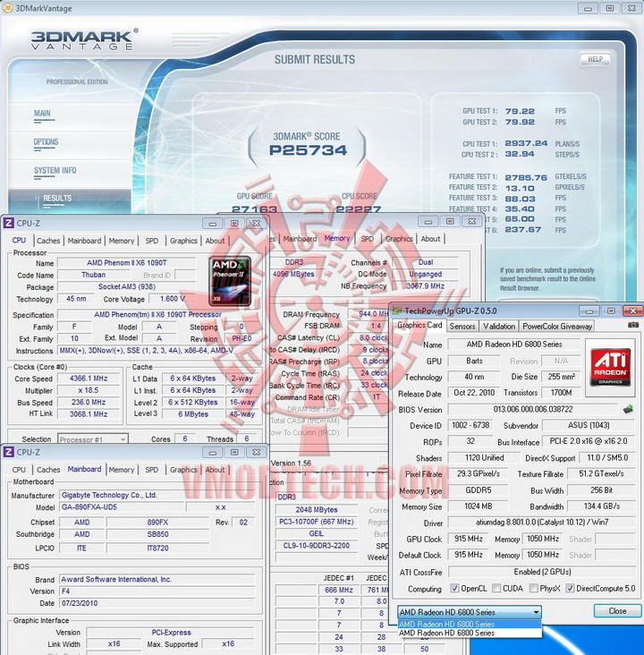Open the PowerColor Giveaway tab
This screenshot has height=655, width=644.
click(x=557, y=327)
